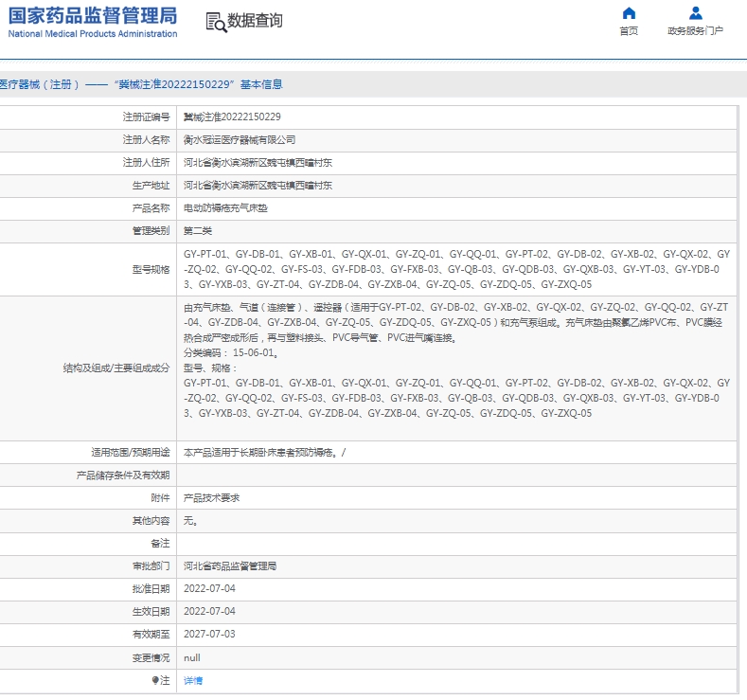747x700 pixels.
Task: Click the 第二类 management category value
Action: click(198, 231)
